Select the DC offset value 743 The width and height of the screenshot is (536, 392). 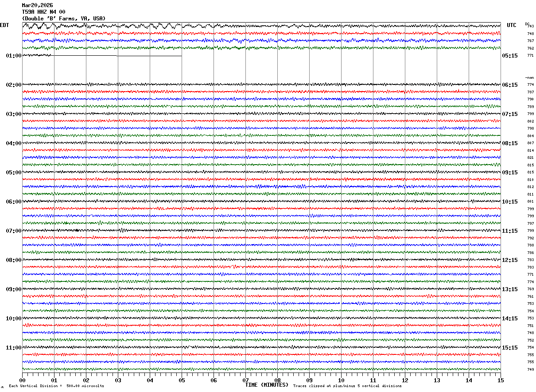point(531,27)
